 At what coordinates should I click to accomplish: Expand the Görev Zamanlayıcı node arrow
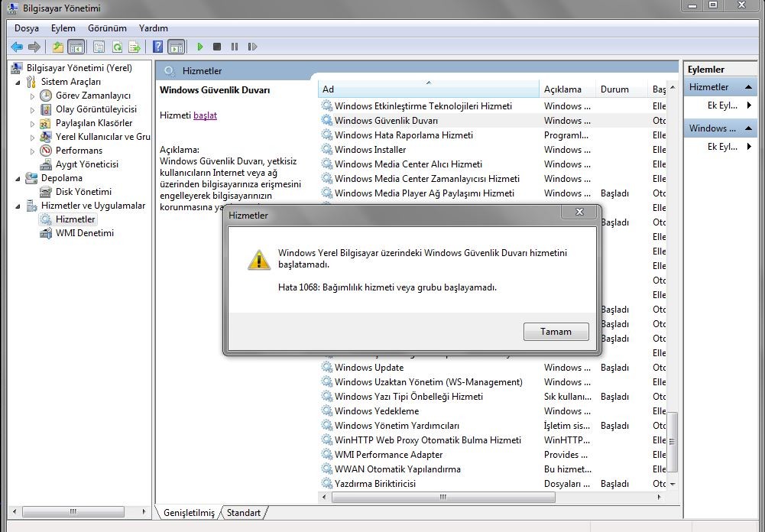(x=33, y=96)
